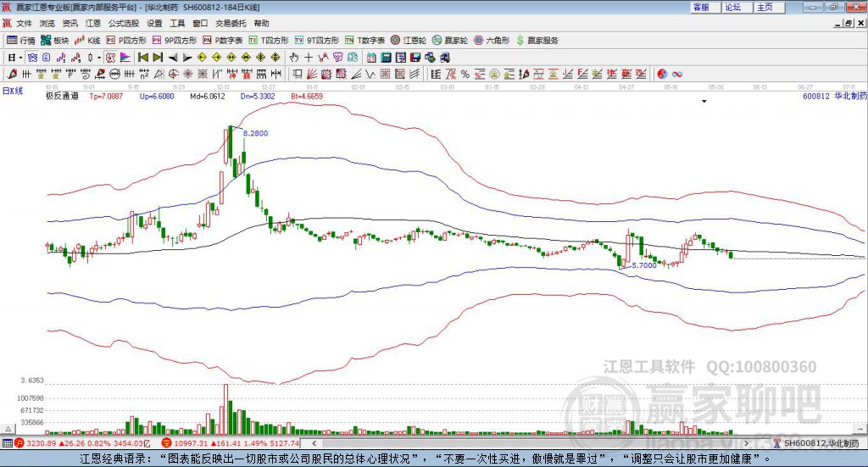The image size is (868, 467).
Task: Open the 9P四方形 tool
Action: 175,41
